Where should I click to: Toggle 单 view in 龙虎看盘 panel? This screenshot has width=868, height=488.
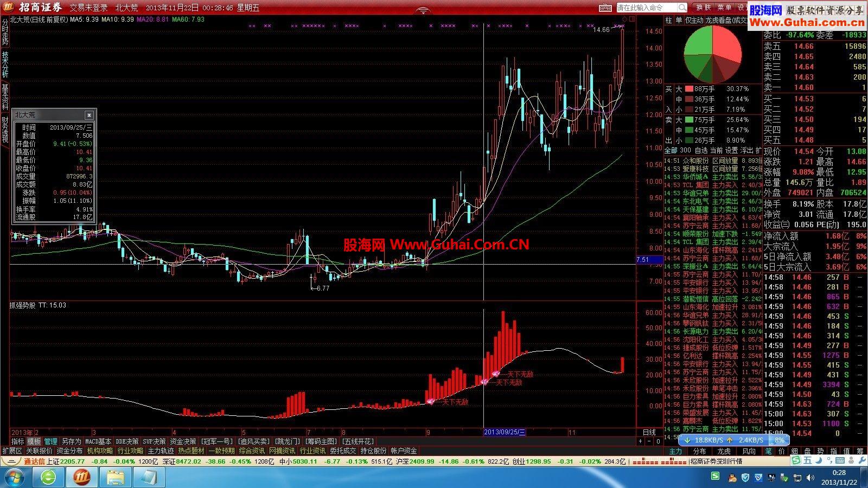pyautogui.click(x=679, y=21)
